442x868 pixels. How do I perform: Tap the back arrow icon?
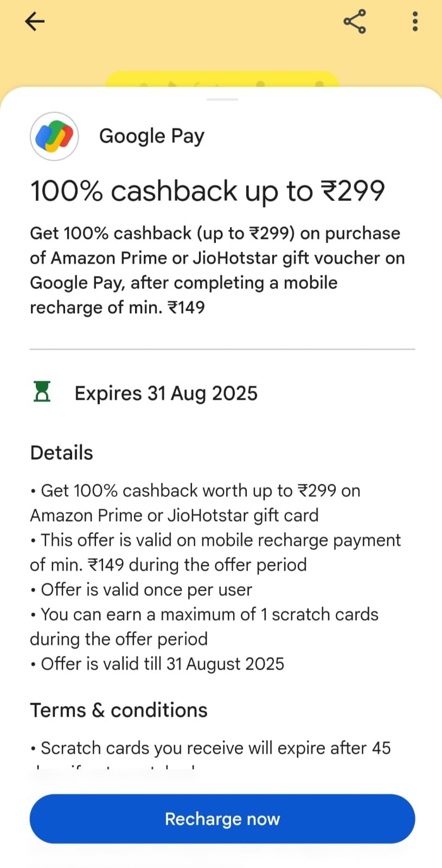point(34,21)
